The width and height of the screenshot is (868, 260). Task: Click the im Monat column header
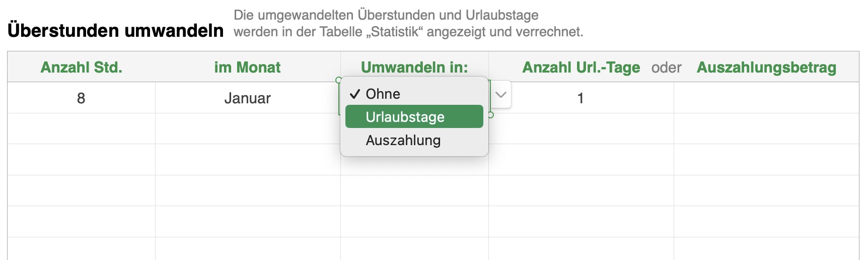(x=247, y=68)
